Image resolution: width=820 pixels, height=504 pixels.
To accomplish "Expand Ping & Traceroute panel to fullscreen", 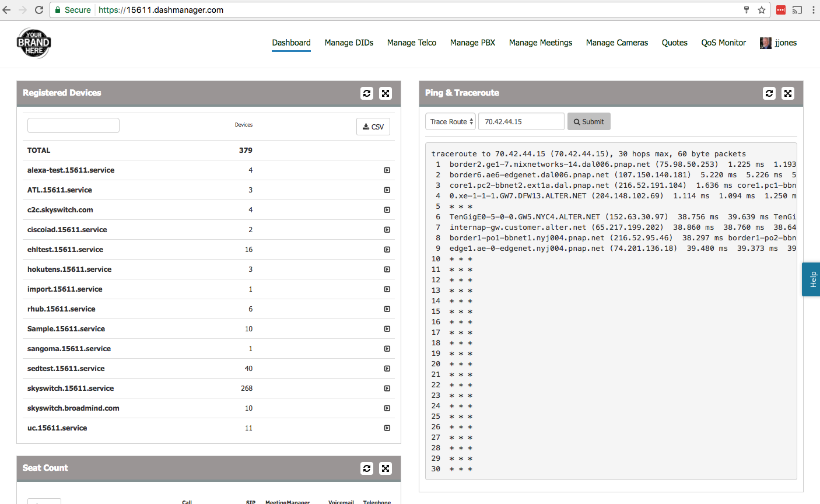I will [787, 93].
